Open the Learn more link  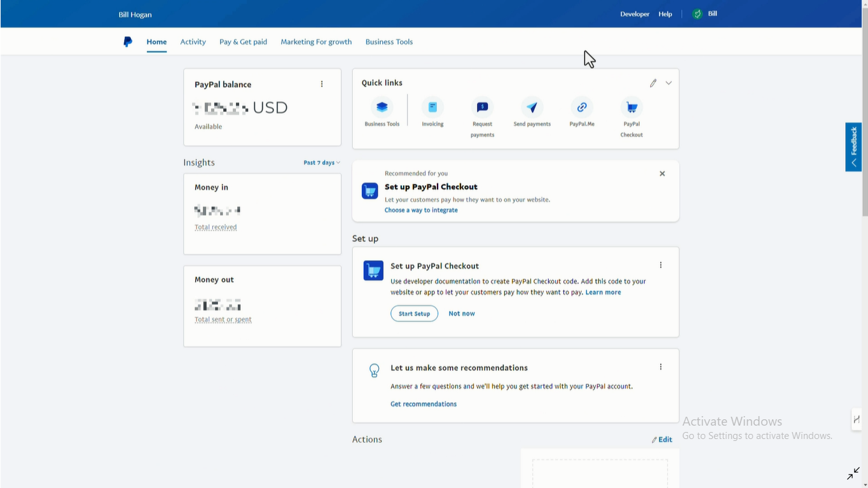tap(603, 293)
